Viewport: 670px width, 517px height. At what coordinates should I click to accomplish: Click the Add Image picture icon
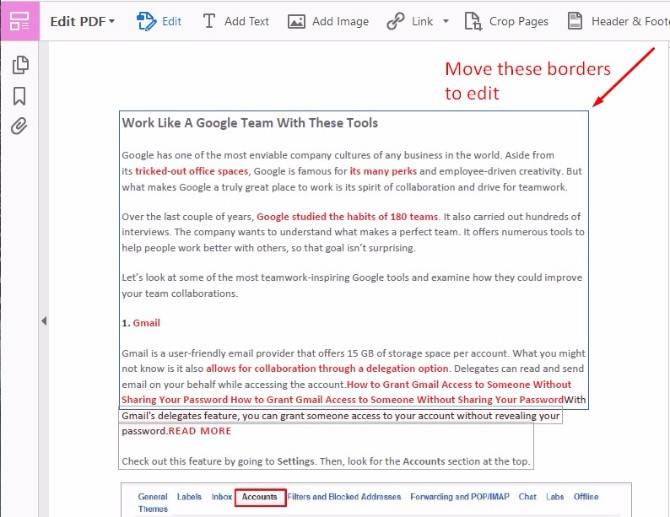[x=296, y=21]
